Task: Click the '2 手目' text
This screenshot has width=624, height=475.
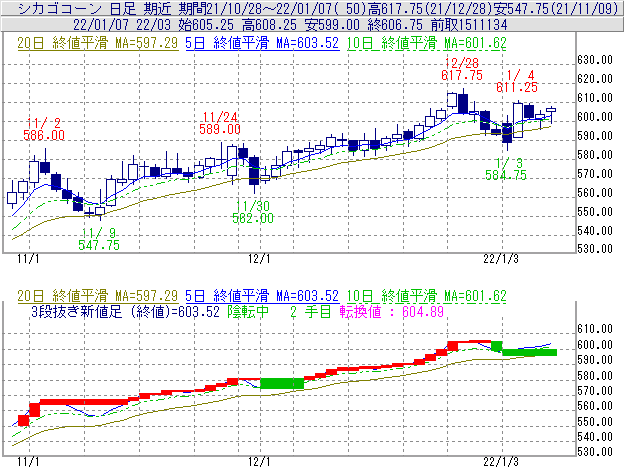Action: click(310, 311)
